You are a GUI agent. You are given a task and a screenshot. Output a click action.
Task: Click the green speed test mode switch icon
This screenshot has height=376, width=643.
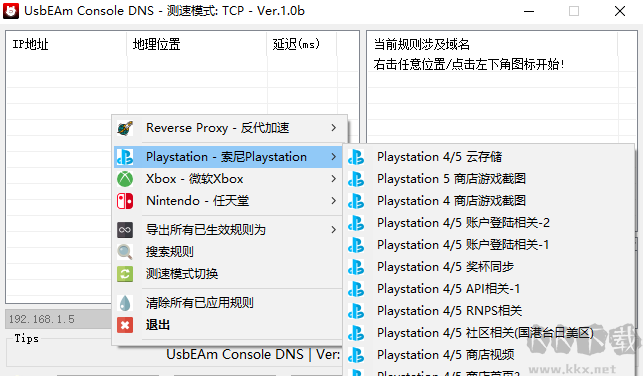tap(125, 274)
